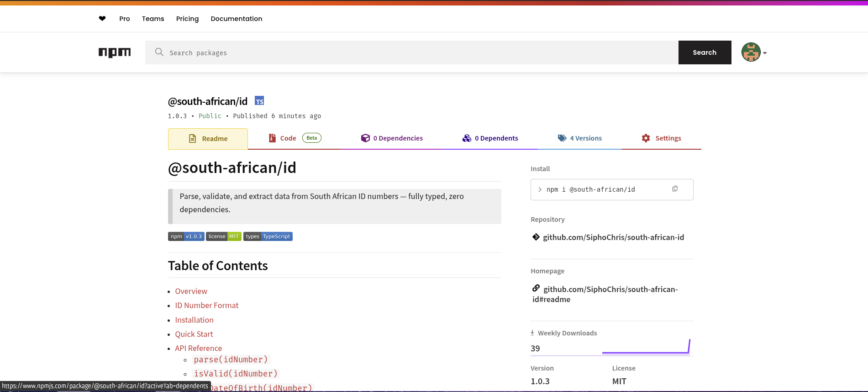The height and width of the screenshot is (392, 868).
Task: Jump to isValid(idNumber) reference
Action: click(236, 374)
